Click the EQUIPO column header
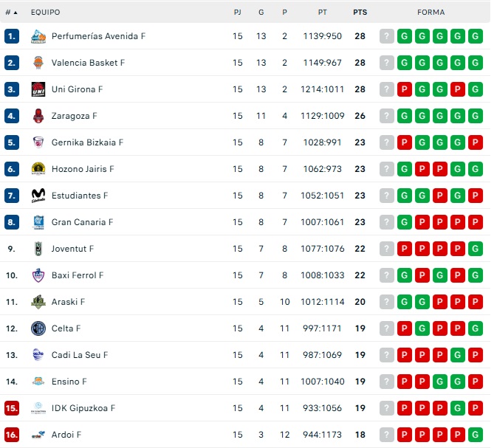 click(x=46, y=13)
